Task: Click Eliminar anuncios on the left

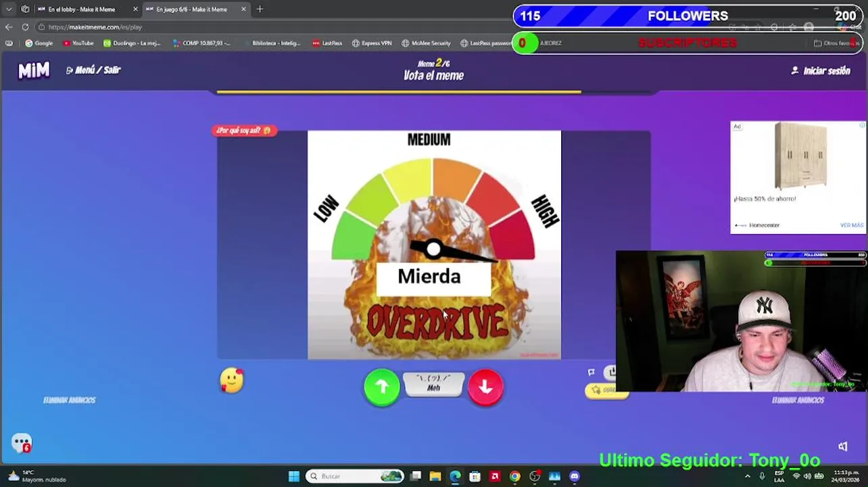Action: point(69,400)
